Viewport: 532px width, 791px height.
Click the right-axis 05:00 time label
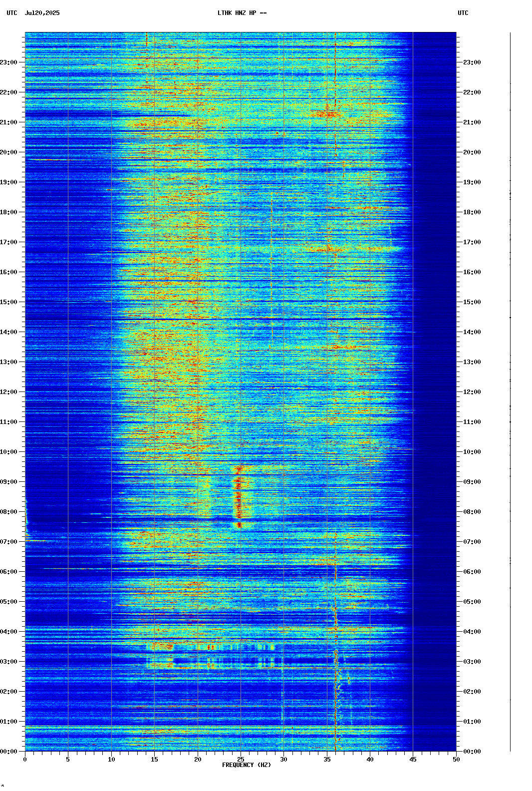click(x=472, y=602)
